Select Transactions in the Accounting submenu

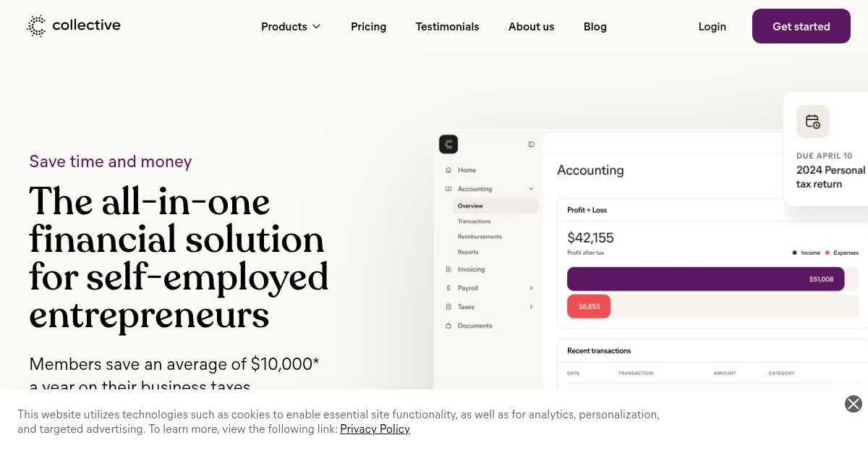pos(474,221)
